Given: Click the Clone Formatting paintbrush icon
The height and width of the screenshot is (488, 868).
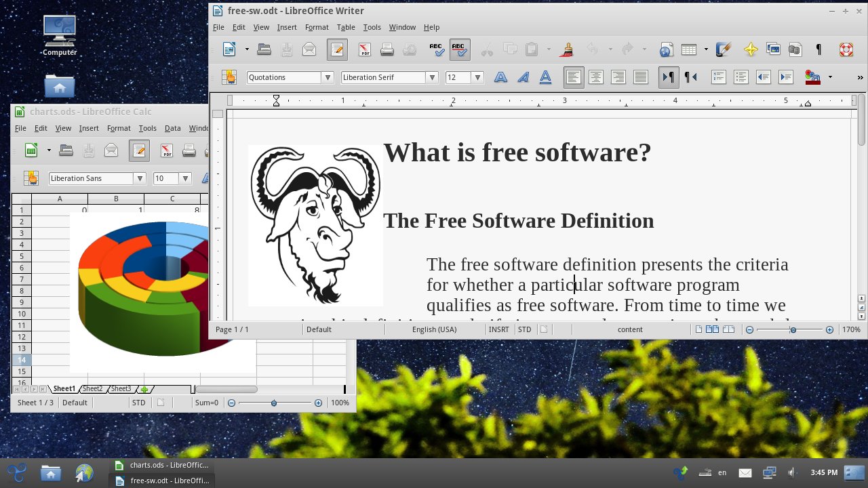Looking at the screenshot, I should [568, 49].
